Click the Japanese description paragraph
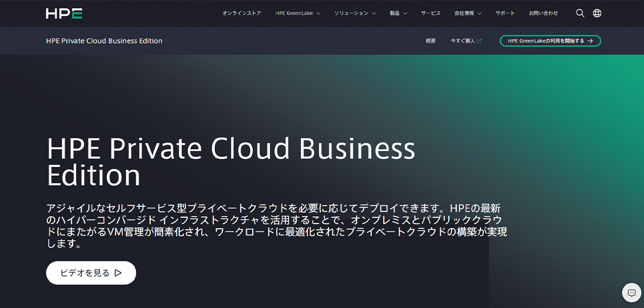Screen dimensions: 644x308 click(x=277, y=226)
